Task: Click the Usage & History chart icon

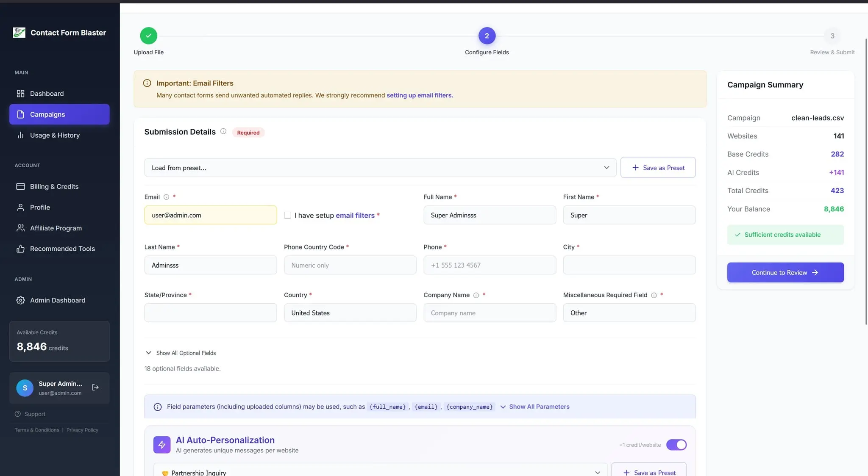Action: (20, 135)
